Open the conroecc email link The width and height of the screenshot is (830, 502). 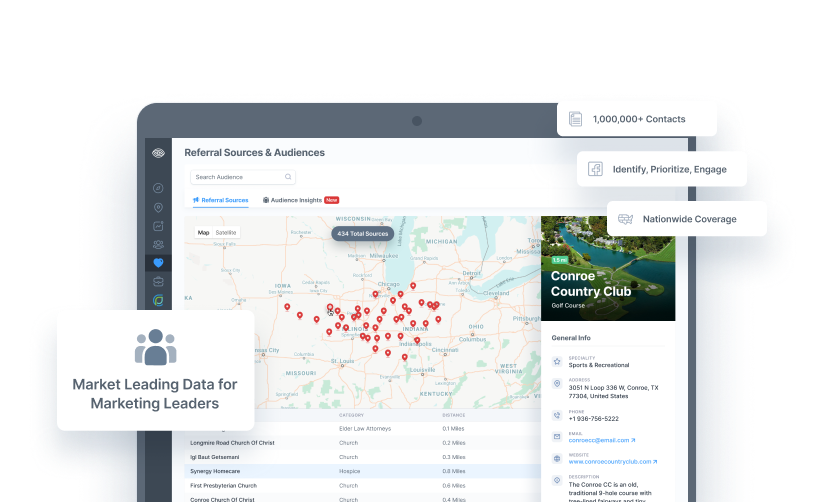(602, 440)
